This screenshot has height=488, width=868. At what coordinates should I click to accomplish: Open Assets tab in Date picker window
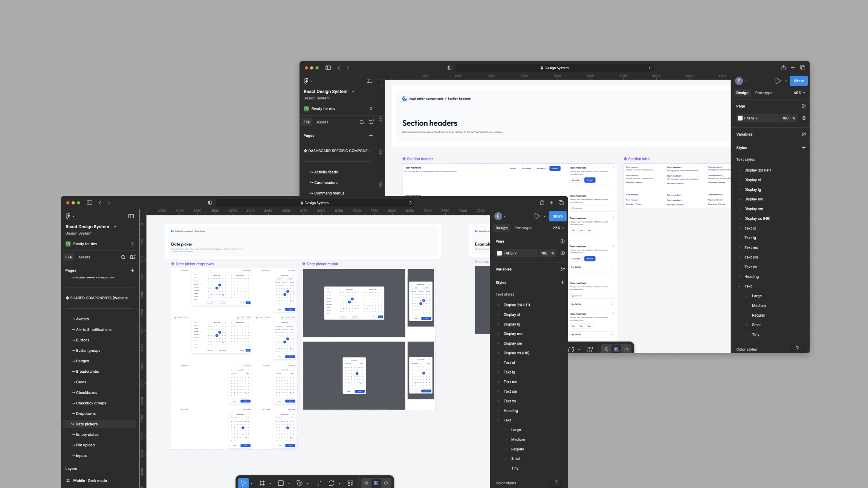[x=84, y=257]
